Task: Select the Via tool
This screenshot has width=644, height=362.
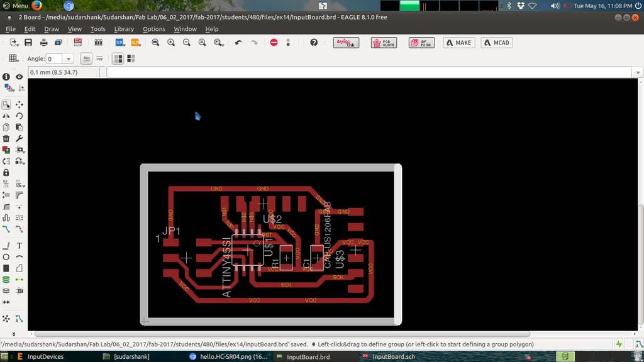Action: (6, 280)
